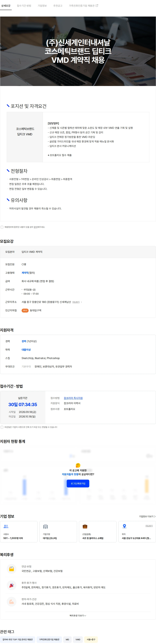Click the 위치 map pin icon

pyautogui.click(x=124, y=526)
